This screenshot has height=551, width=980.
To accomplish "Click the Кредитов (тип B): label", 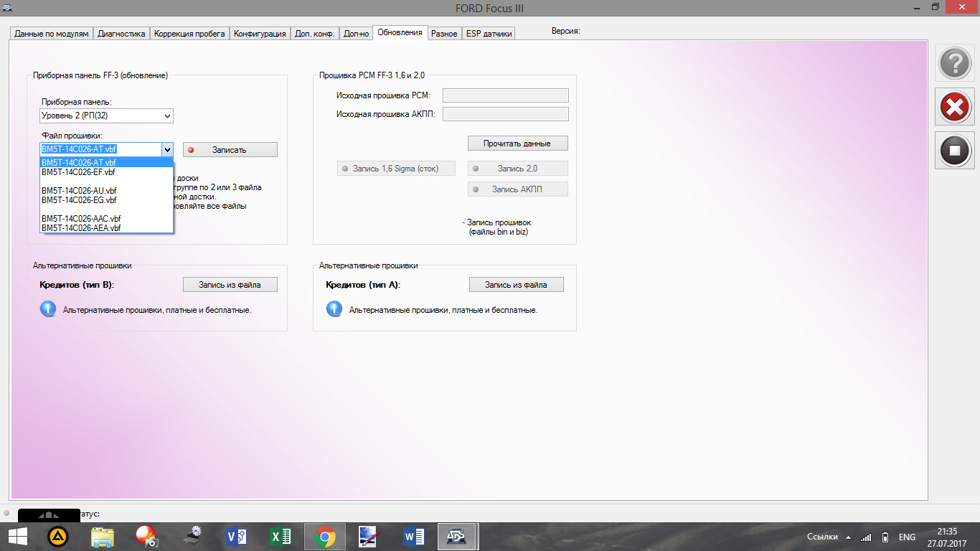I will pos(77,285).
